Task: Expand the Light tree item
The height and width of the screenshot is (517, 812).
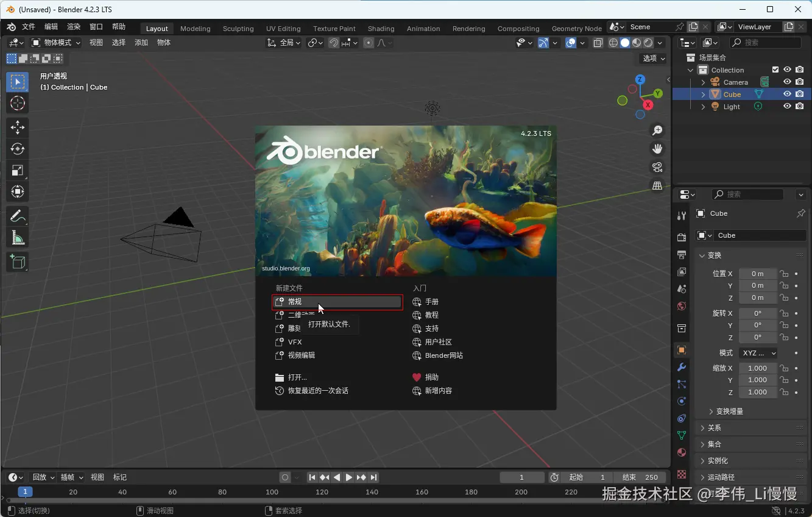Action: (x=704, y=107)
